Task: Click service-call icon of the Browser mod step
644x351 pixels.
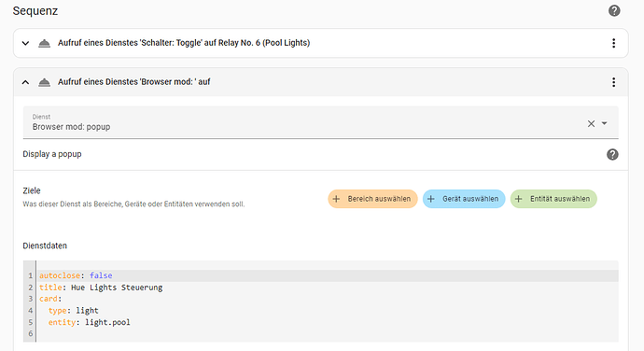Action: [44, 82]
